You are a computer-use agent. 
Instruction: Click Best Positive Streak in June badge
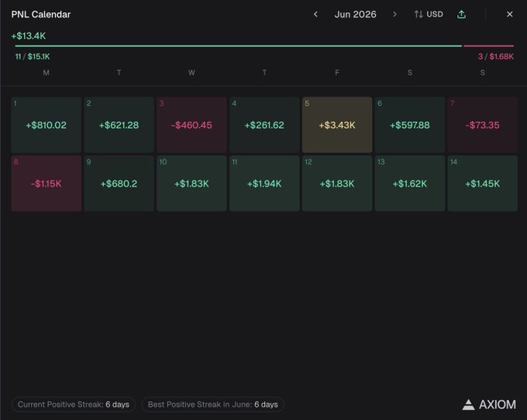[213, 405]
